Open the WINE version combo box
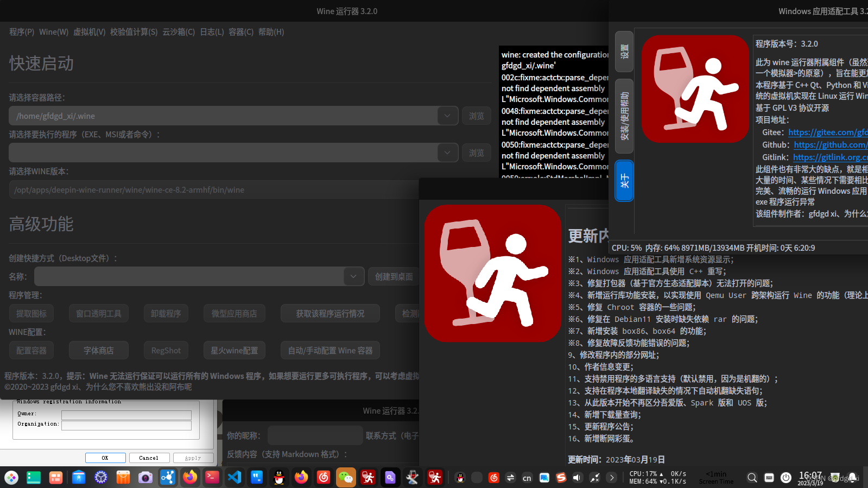This screenshot has height=488, width=868. (x=213, y=189)
